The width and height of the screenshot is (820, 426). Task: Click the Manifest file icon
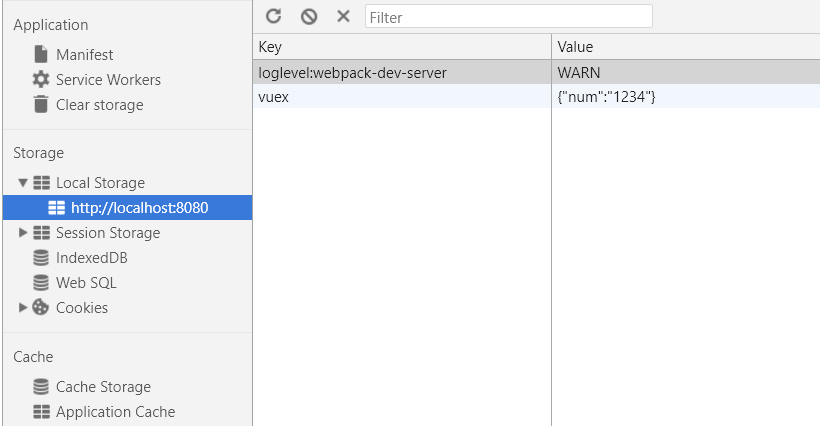tap(41, 54)
